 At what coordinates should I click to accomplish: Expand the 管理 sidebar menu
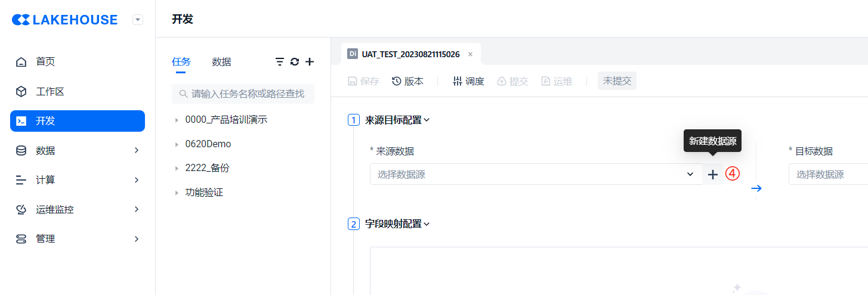[x=78, y=239]
